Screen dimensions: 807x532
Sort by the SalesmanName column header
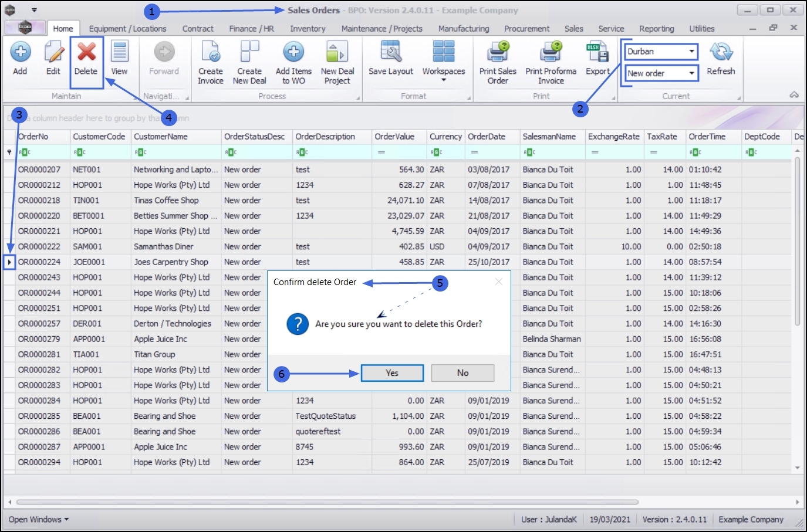[552, 137]
